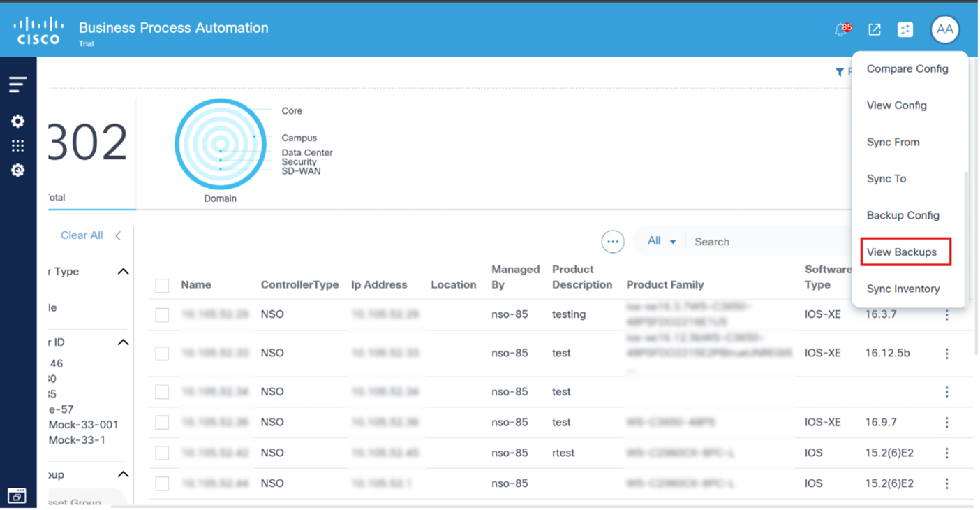Select the Mock-33-1 filter entry
Viewport: 980px width, 510px height.
pos(77,440)
